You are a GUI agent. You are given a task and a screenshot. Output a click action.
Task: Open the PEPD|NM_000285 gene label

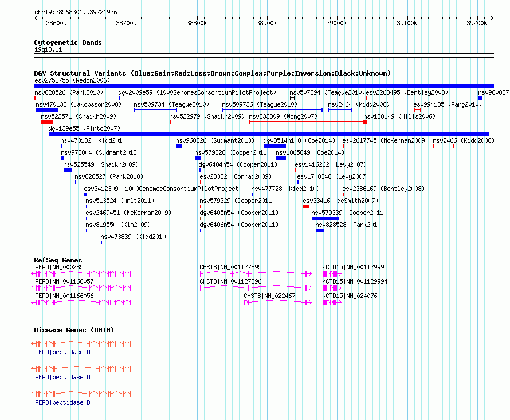pos(59,267)
